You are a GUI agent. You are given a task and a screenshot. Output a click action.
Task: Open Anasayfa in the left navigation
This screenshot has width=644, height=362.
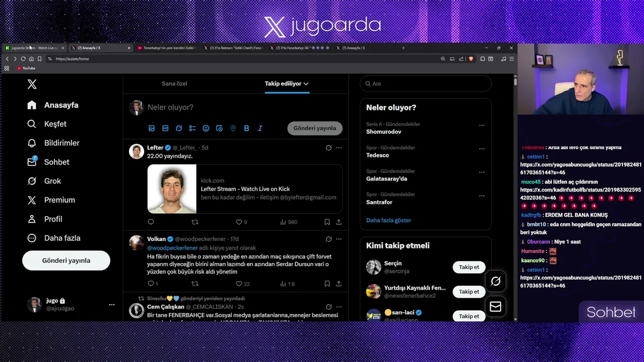click(53, 105)
